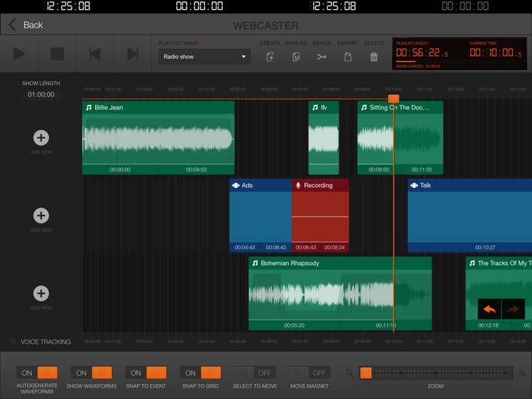Toggle Autogenerate Waveforms switch
The width and height of the screenshot is (532, 399).
37,373
